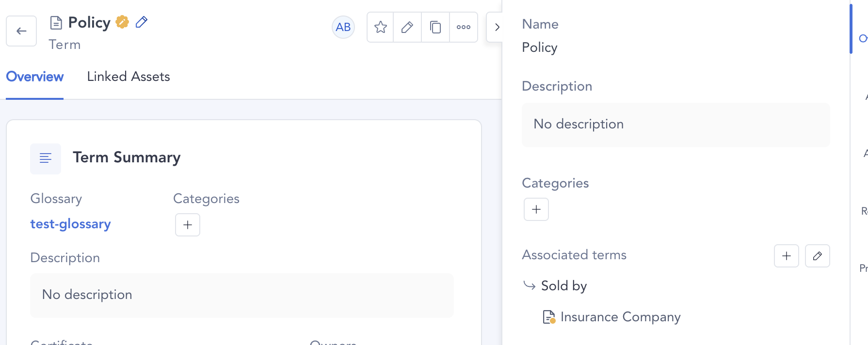Star this Policy term
Screen dimensions: 868x345
[381, 27]
